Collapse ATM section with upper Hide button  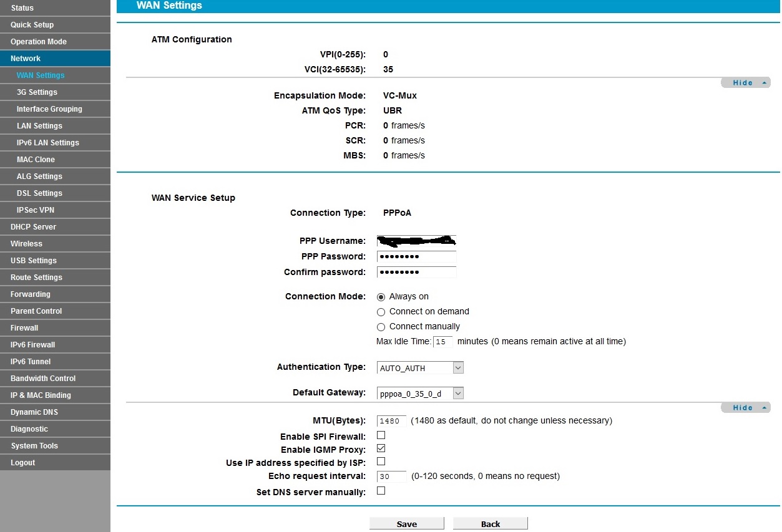click(745, 83)
